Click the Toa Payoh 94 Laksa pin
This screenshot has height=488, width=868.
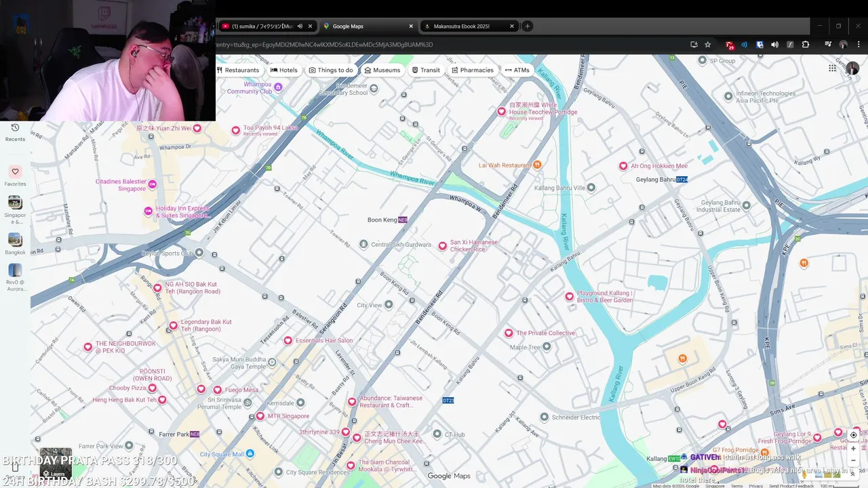(x=236, y=130)
